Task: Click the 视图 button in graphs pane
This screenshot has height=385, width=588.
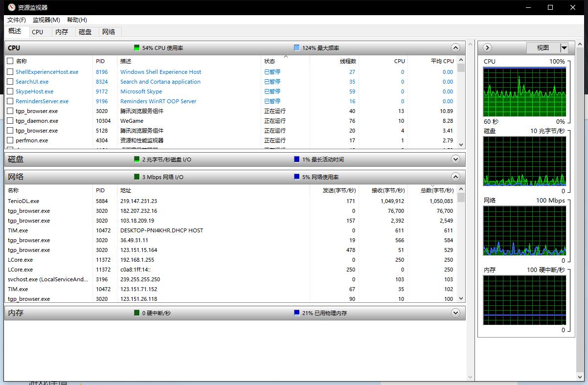Action: click(x=543, y=48)
